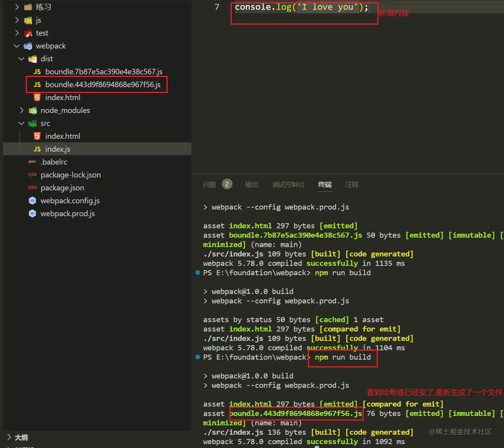The width and height of the screenshot is (504, 448).
Task: Click terminal text 'webpack@1.0.0 build' last run
Action: (x=252, y=376)
